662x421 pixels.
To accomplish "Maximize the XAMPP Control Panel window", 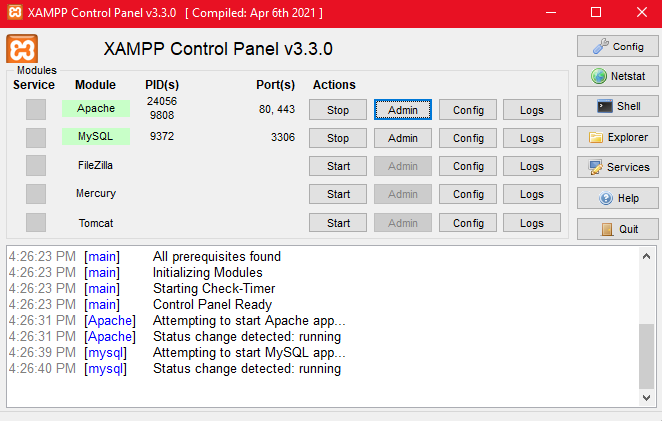I will click(596, 12).
